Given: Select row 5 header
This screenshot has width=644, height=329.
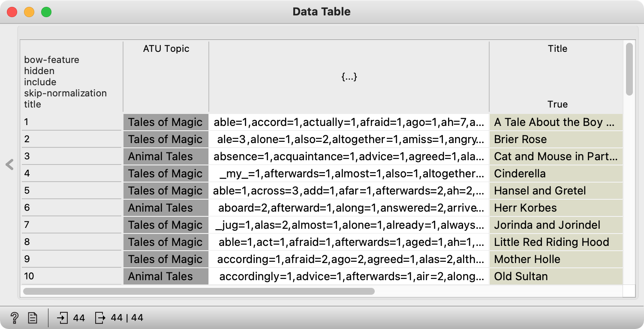Looking at the screenshot, I should pos(72,191).
